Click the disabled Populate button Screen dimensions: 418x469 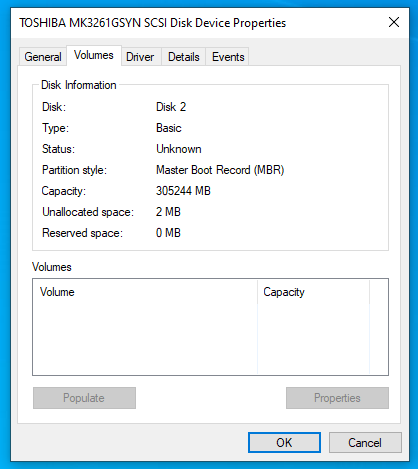(x=84, y=398)
